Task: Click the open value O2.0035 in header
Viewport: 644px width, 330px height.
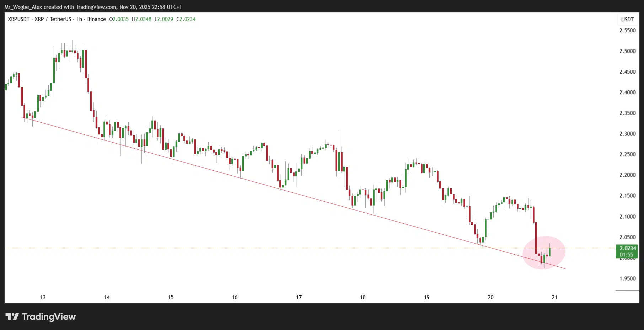Action: (119, 19)
